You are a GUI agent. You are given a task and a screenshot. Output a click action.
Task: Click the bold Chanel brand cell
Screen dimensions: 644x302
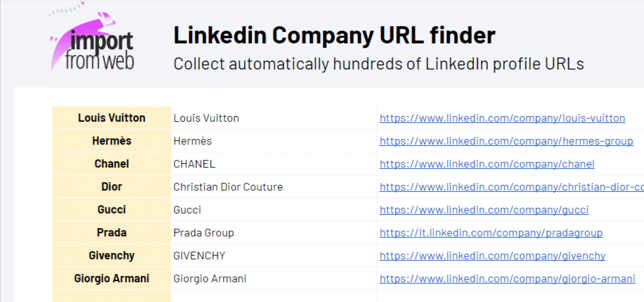[x=111, y=164]
